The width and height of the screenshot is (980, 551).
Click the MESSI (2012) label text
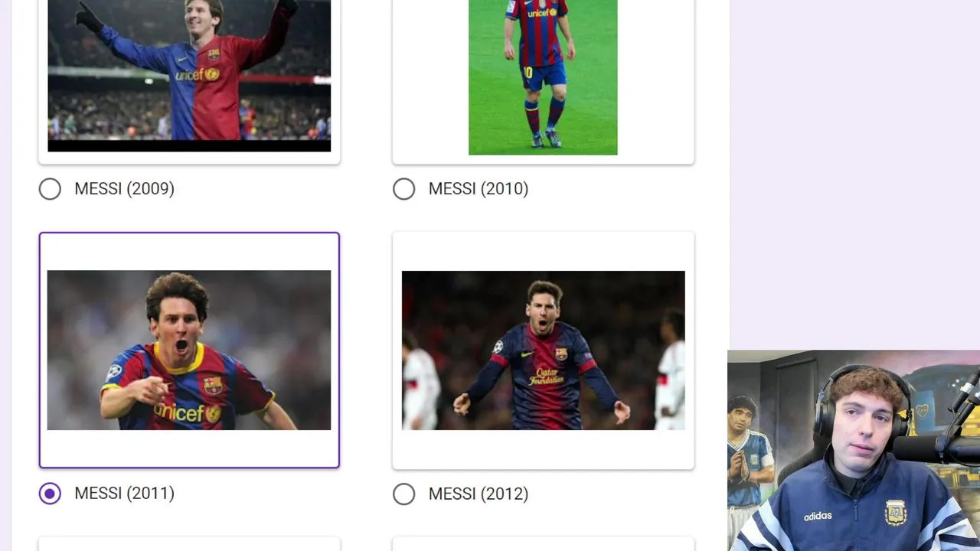pyautogui.click(x=479, y=494)
